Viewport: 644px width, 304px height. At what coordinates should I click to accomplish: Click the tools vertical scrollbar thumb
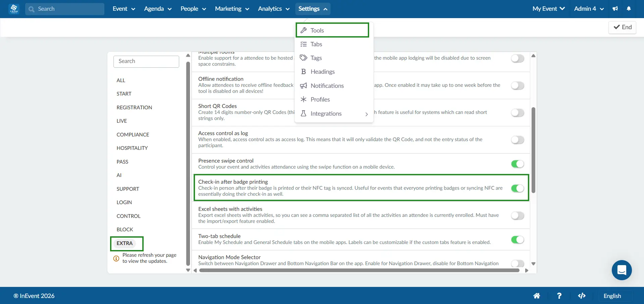click(533, 150)
